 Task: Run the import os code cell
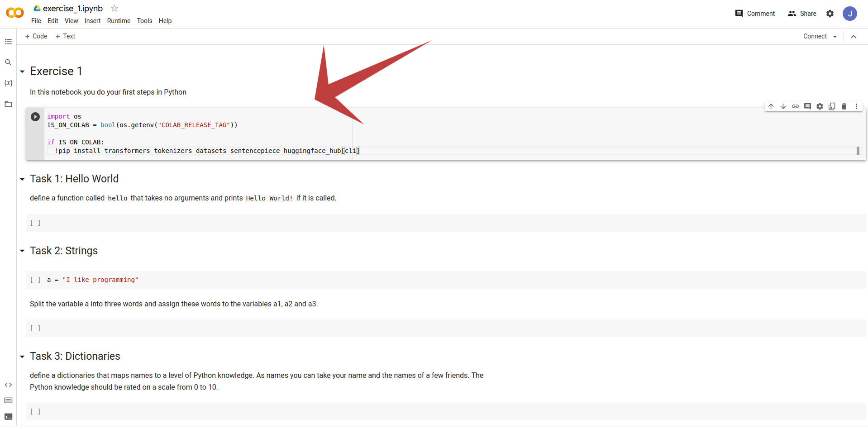[x=35, y=117]
